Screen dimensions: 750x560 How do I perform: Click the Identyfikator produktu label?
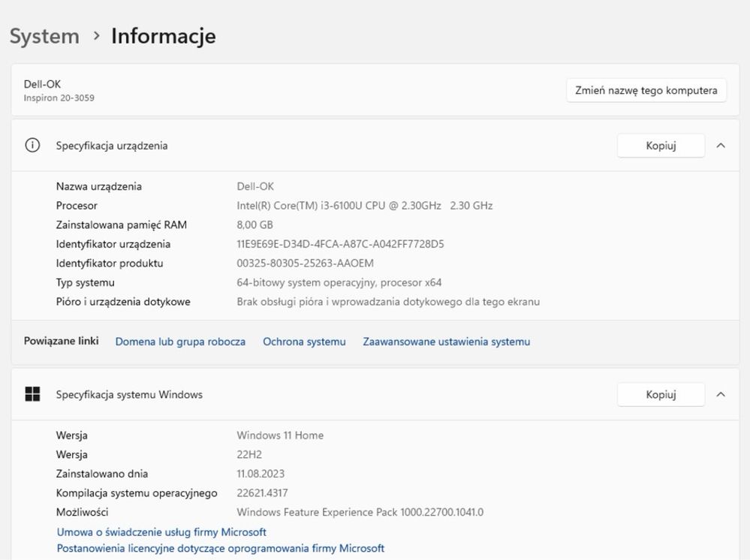pyautogui.click(x=109, y=263)
